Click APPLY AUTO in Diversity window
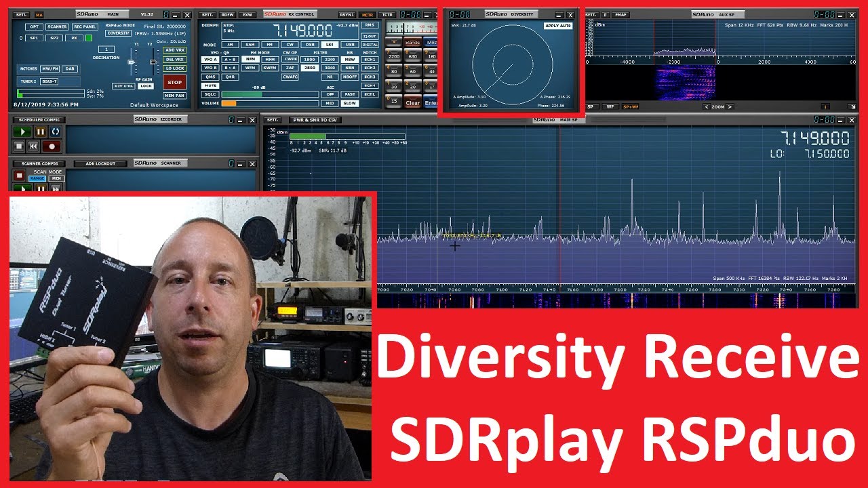This screenshot has height=488, width=868. [x=559, y=26]
